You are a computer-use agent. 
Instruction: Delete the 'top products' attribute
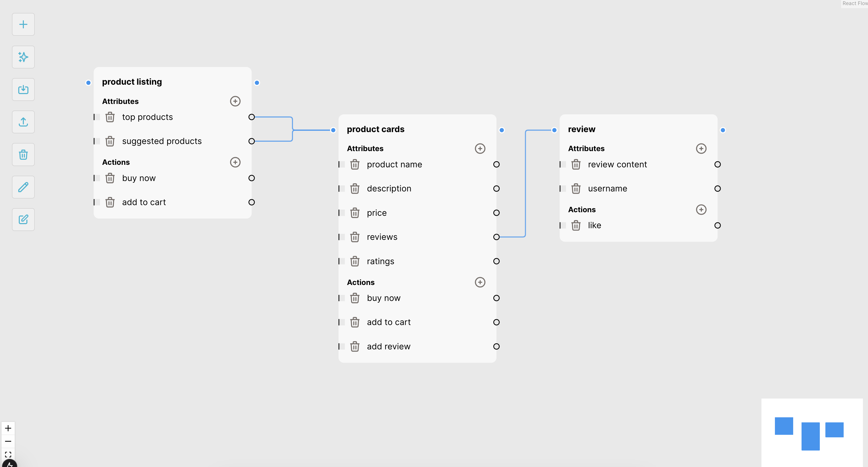click(x=110, y=117)
